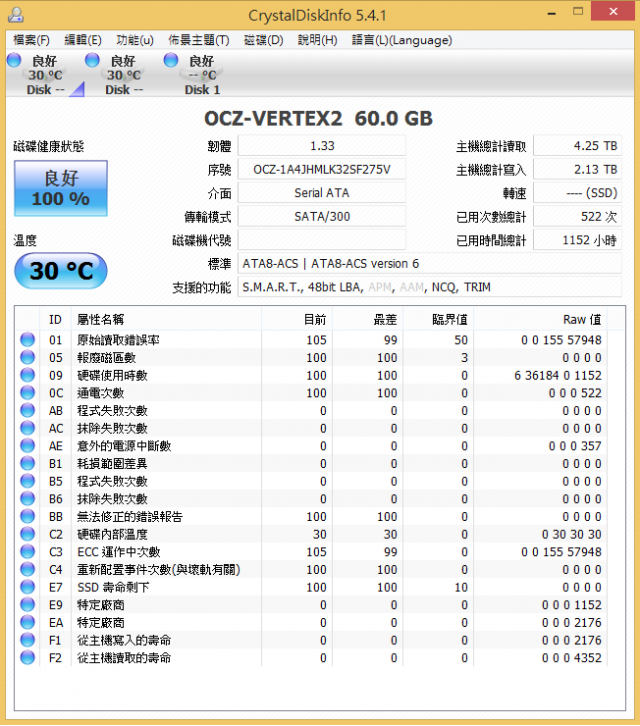Viewport: 640px width, 726px height.
Task: Click status orb for attribute EA 特定廠商
Action: pos(27,622)
